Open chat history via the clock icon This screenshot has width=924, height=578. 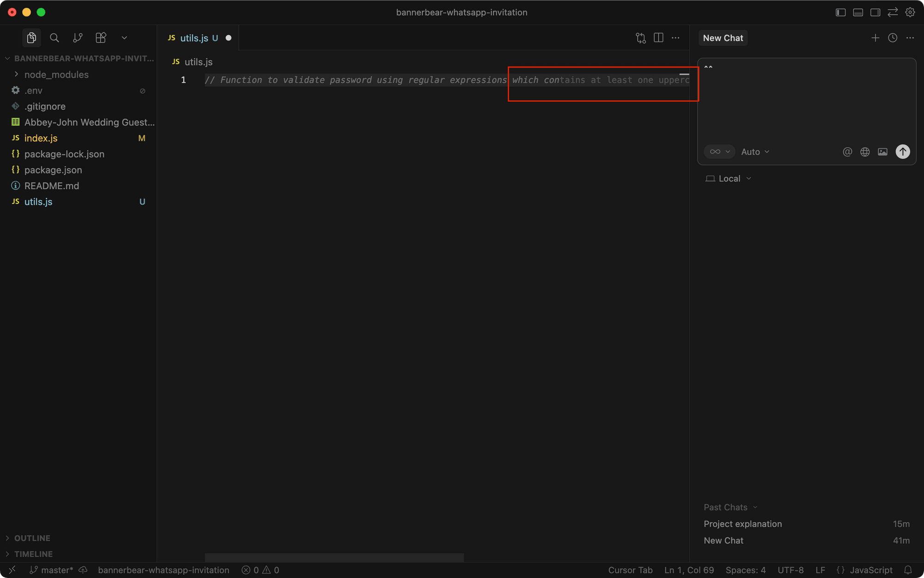[x=892, y=38]
